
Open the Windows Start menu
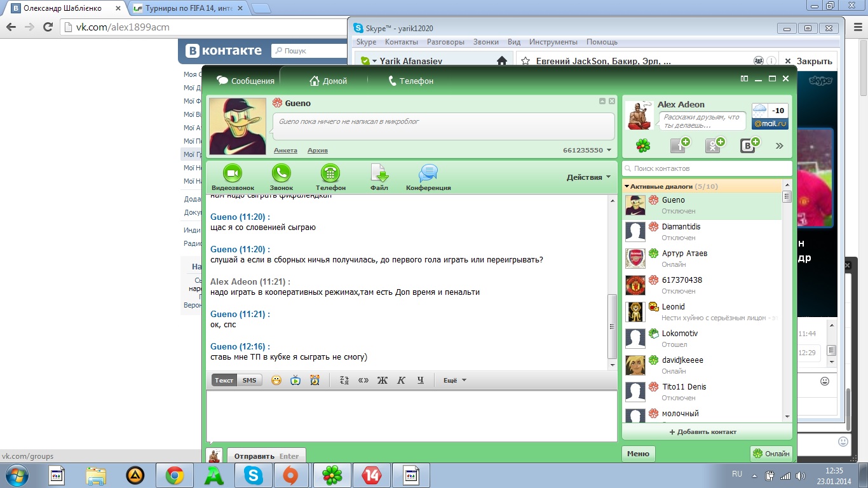pos(15,475)
